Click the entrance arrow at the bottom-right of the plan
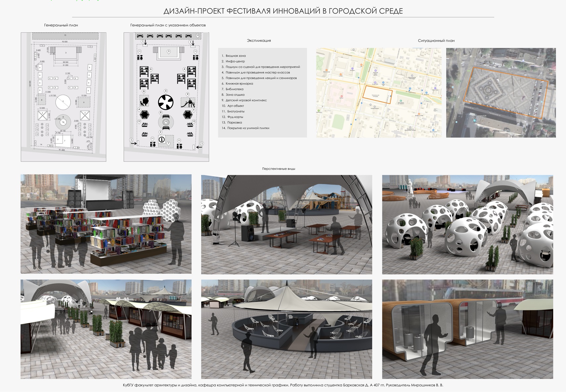Image resolution: width=566 pixels, height=392 pixels. click(x=199, y=147)
